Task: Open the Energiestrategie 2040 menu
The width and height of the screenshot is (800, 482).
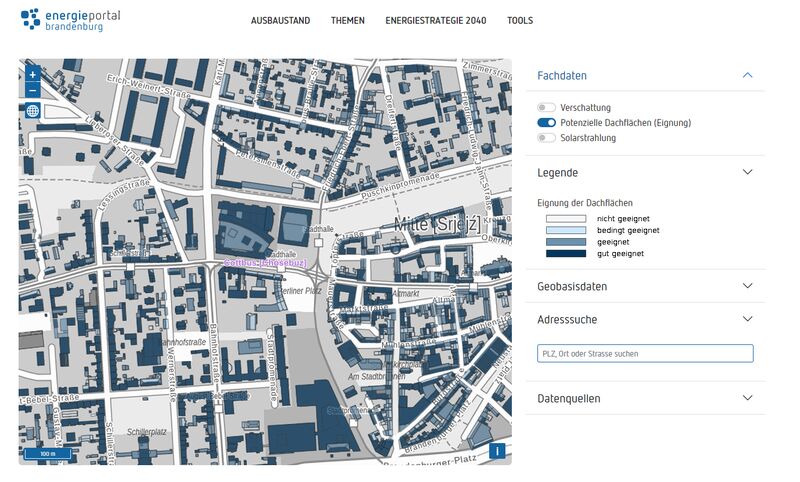Action: (x=436, y=20)
